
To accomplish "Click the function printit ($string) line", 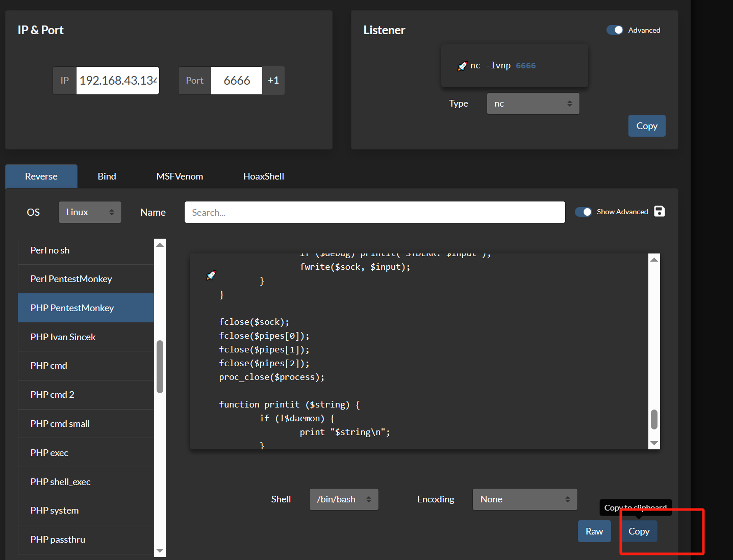I will point(290,405).
